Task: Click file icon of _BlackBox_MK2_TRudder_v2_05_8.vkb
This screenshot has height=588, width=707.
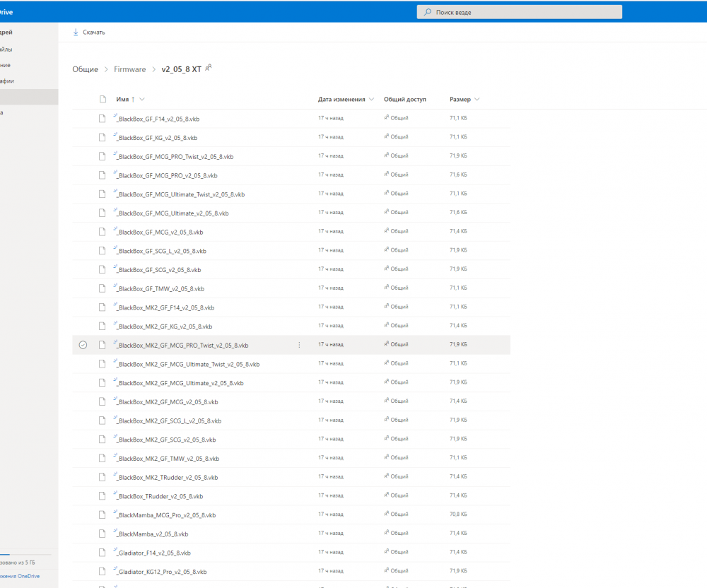Action: click(x=103, y=477)
